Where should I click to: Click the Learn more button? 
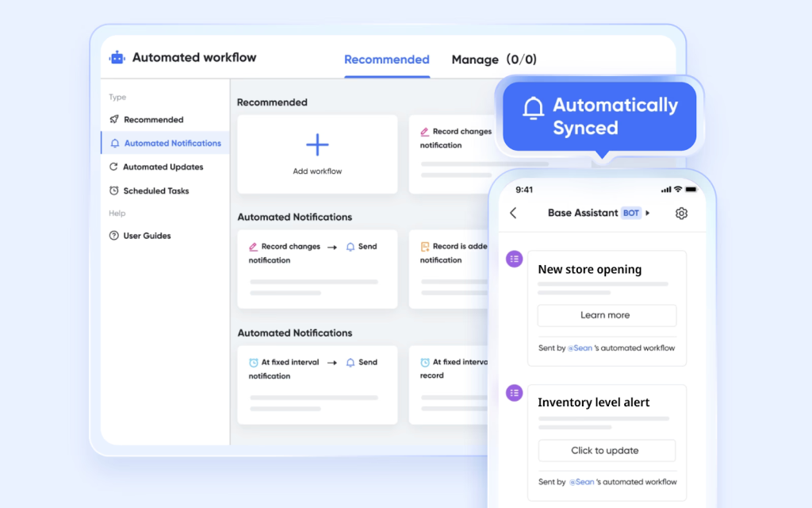tap(607, 315)
